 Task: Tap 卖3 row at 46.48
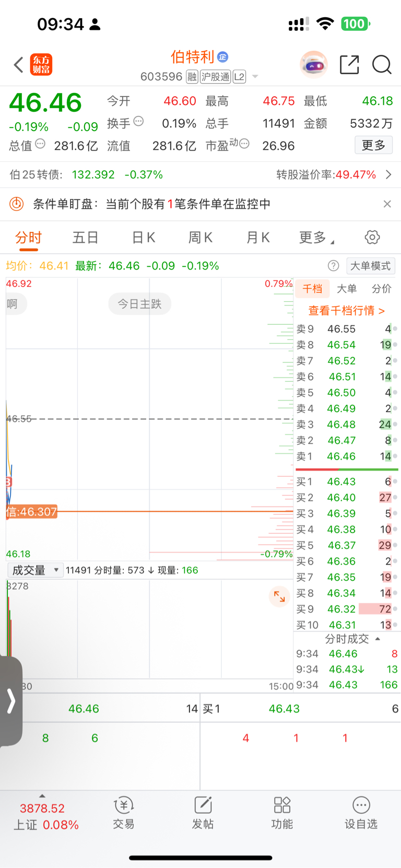coord(347,425)
